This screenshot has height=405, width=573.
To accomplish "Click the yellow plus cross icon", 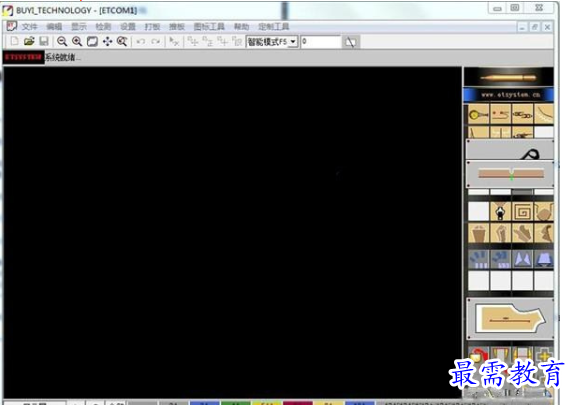I will point(544,356).
